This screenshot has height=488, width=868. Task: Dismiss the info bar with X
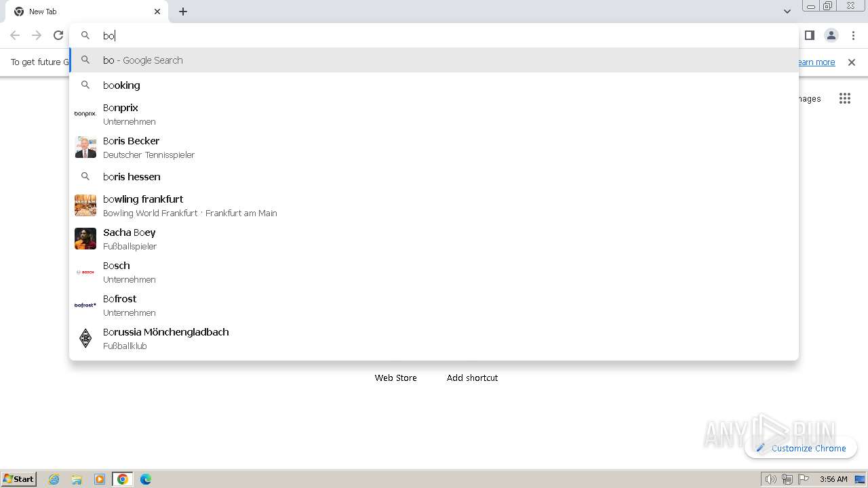pos(852,62)
